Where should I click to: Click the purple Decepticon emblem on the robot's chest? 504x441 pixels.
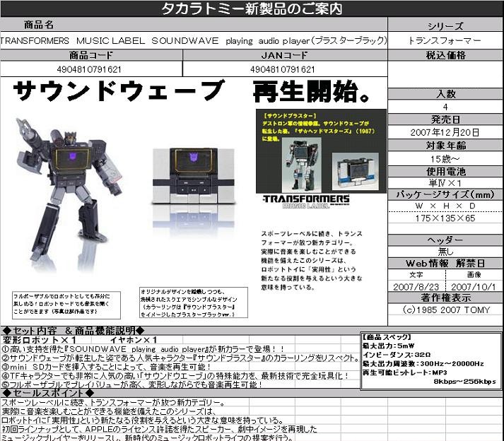point(73,156)
